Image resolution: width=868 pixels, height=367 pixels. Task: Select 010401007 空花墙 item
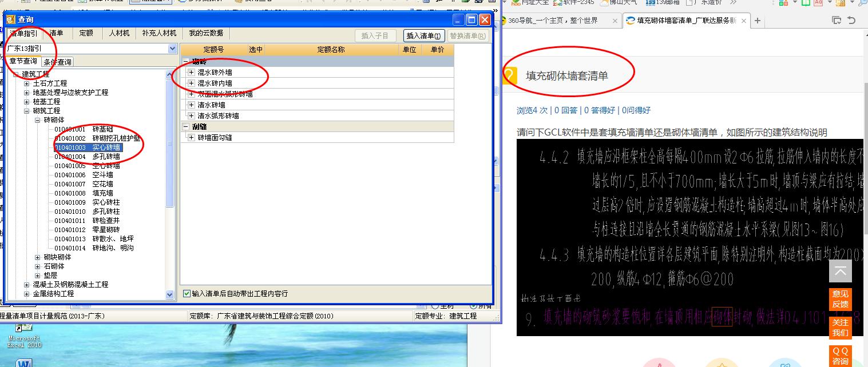84,184
